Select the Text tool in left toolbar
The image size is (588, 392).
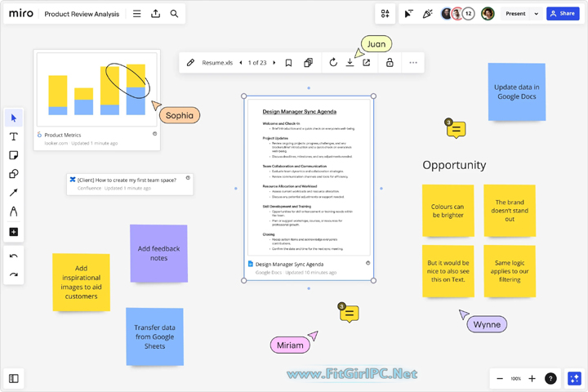point(14,137)
